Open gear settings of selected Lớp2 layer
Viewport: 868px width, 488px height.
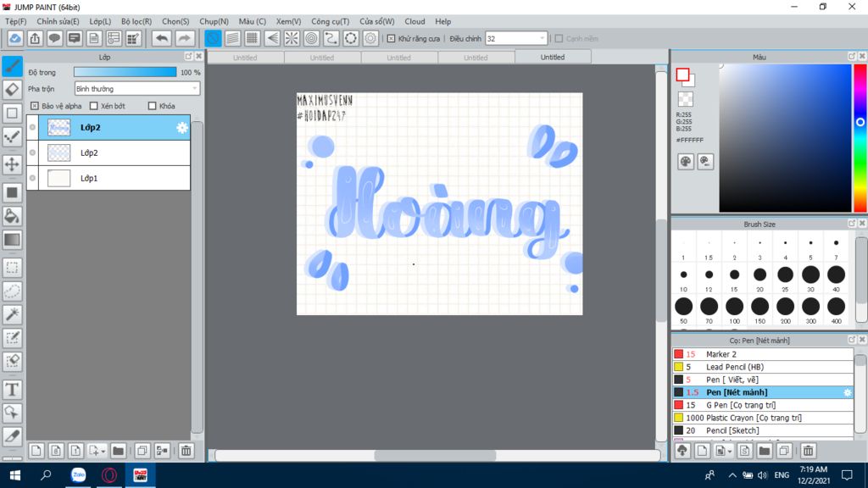[x=182, y=128]
